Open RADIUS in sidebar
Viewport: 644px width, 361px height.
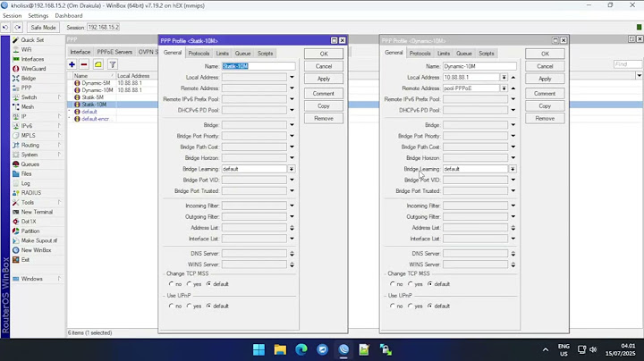click(x=30, y=193)
